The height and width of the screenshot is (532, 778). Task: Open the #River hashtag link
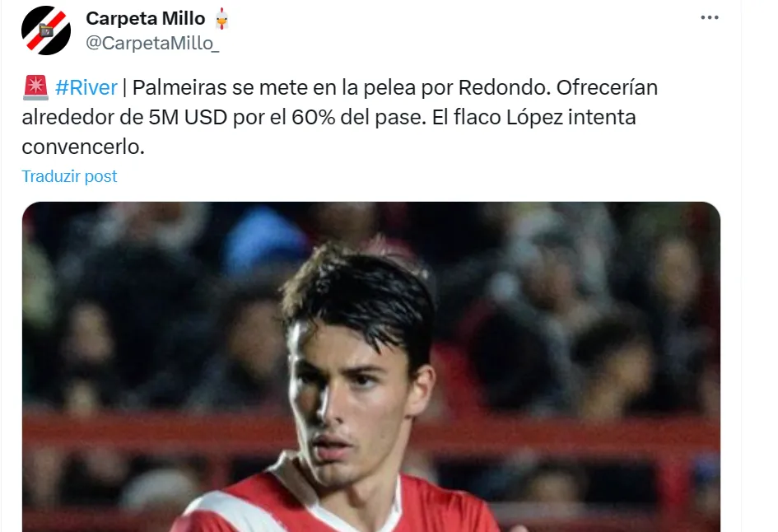point(86,88)
